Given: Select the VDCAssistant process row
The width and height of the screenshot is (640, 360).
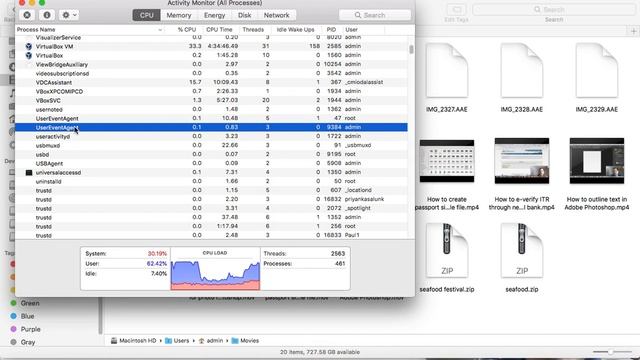Looking at the screenshot, I should click(211, 82).
